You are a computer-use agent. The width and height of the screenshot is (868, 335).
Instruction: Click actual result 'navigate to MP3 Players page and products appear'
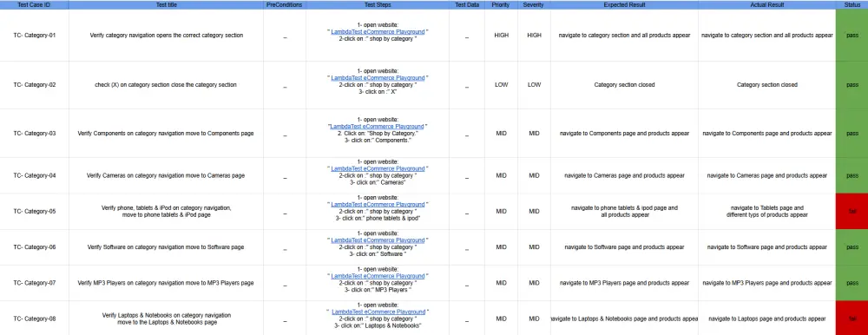(766, 283)
